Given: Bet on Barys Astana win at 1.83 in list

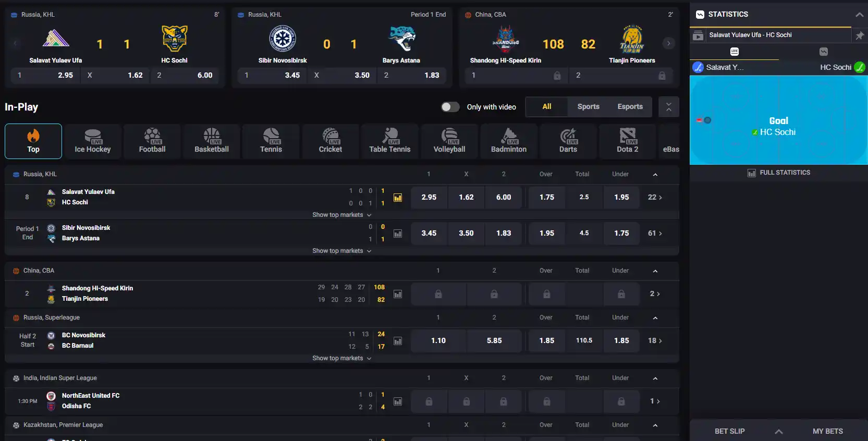Looking at the screenshot, I should tap(504, 234).
